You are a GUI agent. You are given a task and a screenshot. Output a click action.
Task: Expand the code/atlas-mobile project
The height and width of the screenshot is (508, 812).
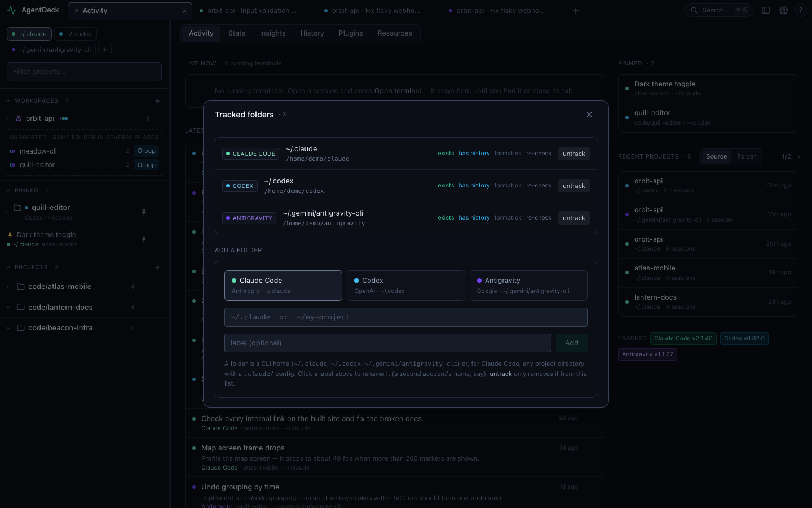8,287
